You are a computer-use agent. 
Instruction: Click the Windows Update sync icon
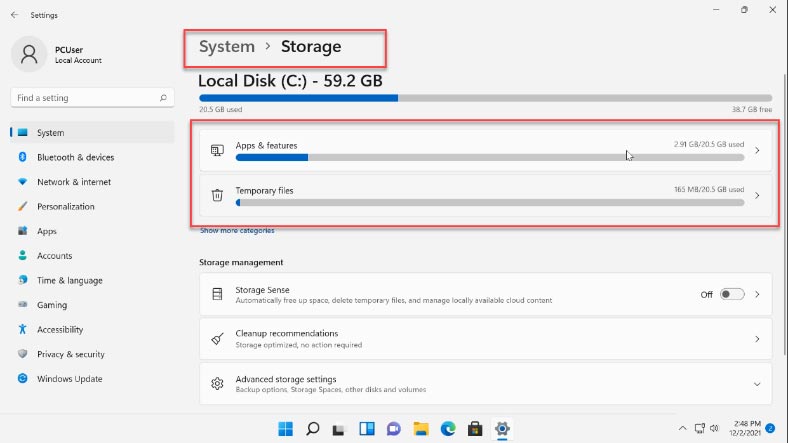click(22, 379)
